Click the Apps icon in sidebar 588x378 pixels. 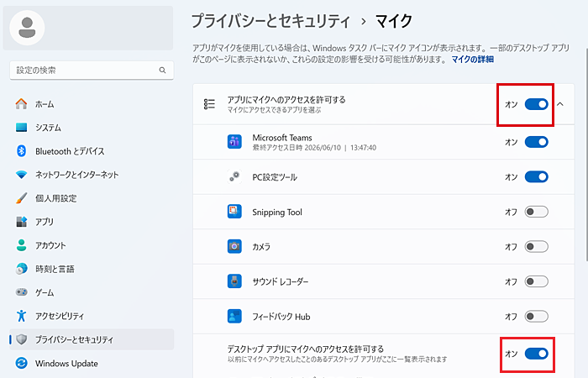click(21, 222)
